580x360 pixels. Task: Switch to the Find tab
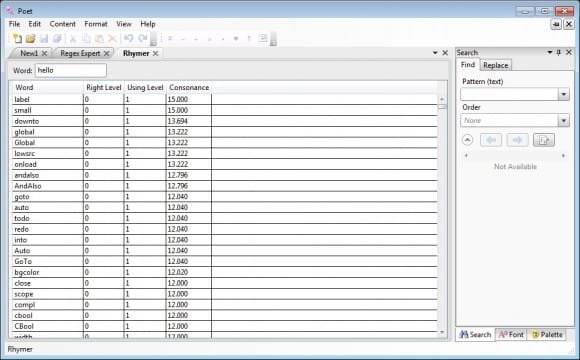tap(468, 65)
